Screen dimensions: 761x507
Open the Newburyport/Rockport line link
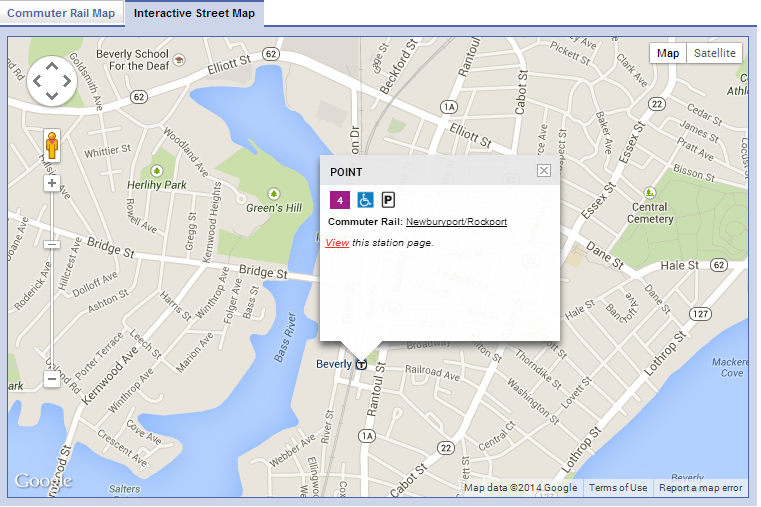pos(456,222)
